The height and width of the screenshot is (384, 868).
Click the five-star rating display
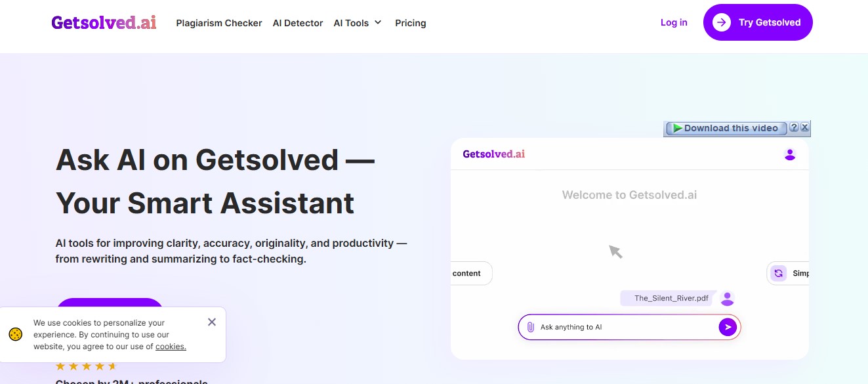point(86,366)
